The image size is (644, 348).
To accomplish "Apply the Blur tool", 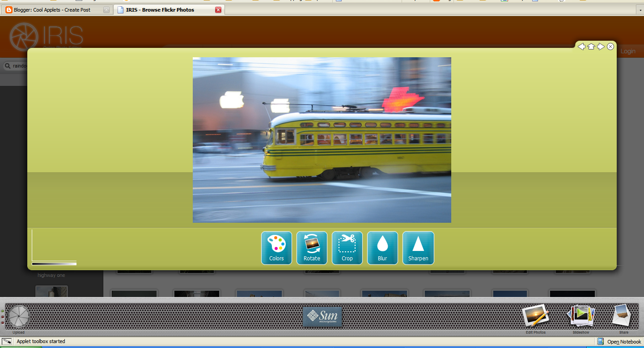I will pyautogui.click(x=382, y=248).
